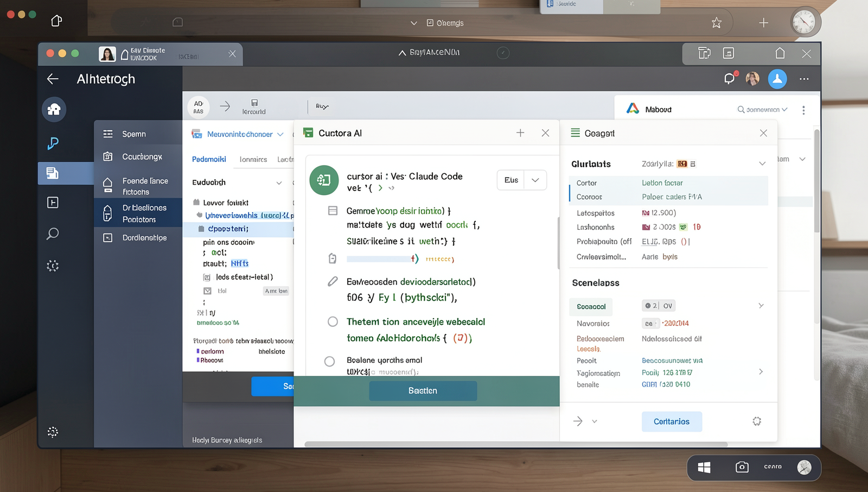Click the Ceritarios button
868x492 pixels.
[x=672, y=421]
